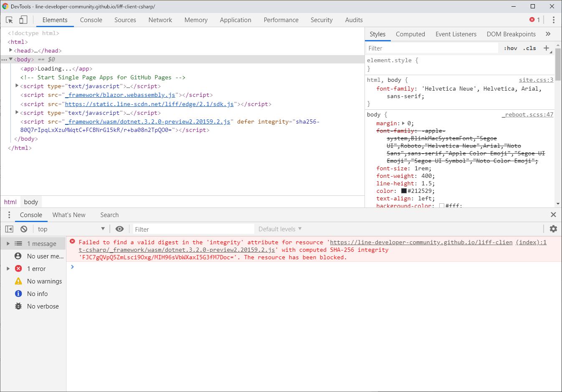Open the dotnet.3.2.0-preview2 js link in DOM

[x=148, y=122]
